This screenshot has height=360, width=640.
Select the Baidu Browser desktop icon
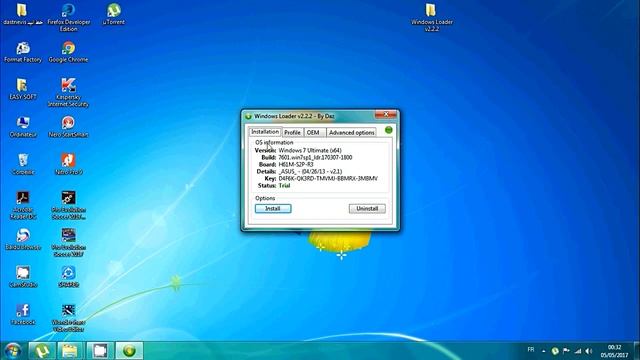pos(23,239)
